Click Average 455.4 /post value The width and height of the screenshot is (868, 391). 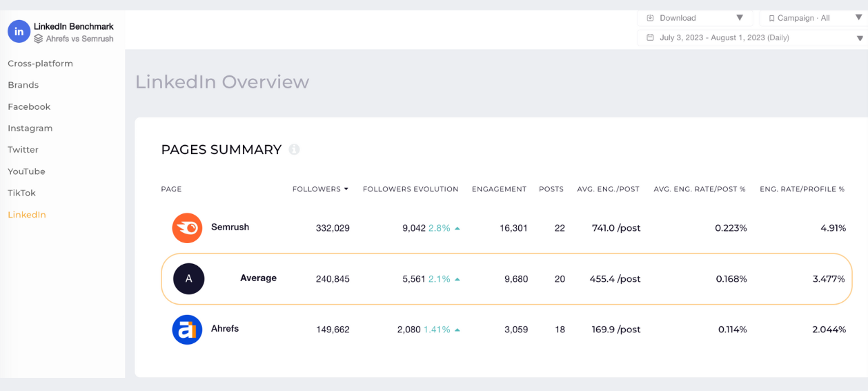point(615,279)
